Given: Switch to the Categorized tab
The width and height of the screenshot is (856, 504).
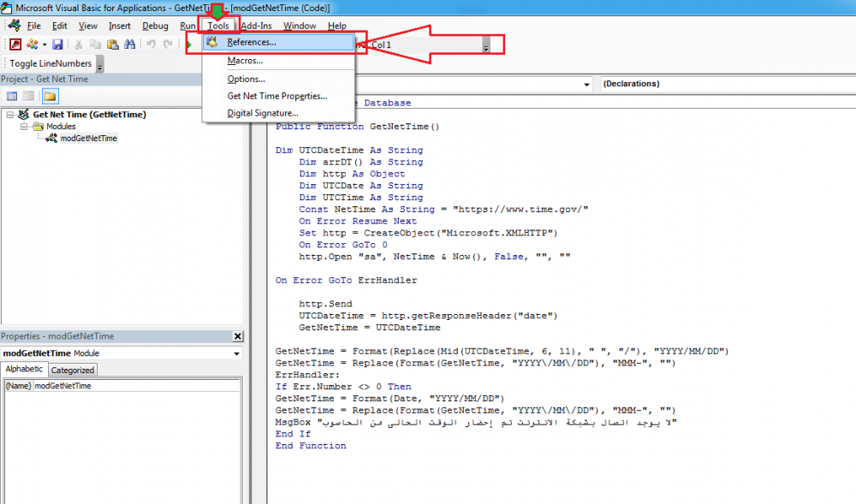Looking at the screenshot, I should 73,371.
